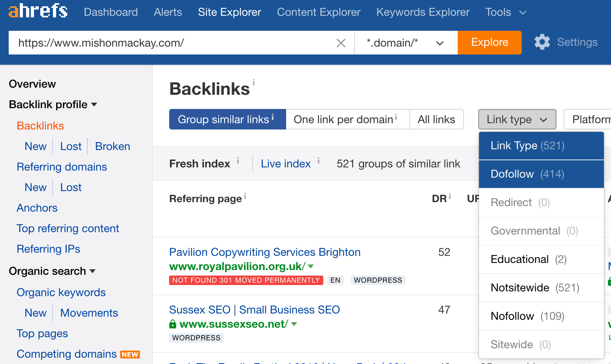
Task: Select Nofollow option in dropdown
Action: pos(527,316)
